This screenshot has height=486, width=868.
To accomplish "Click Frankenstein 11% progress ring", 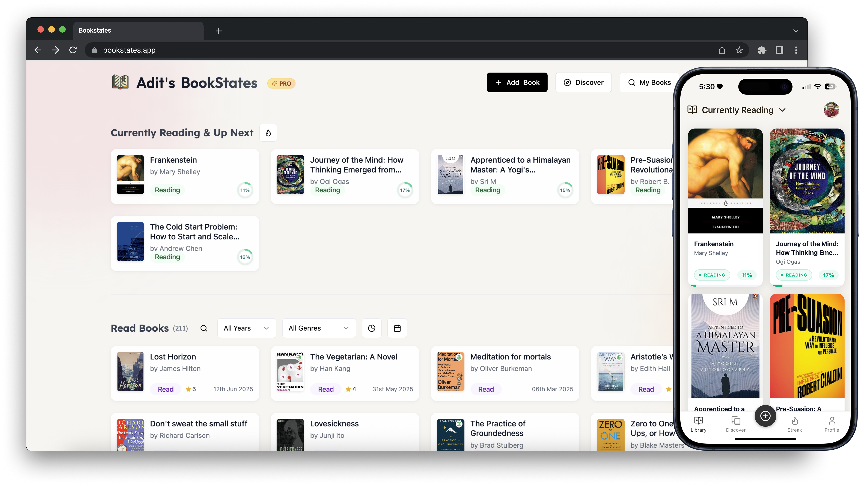I will click(245, 190).
